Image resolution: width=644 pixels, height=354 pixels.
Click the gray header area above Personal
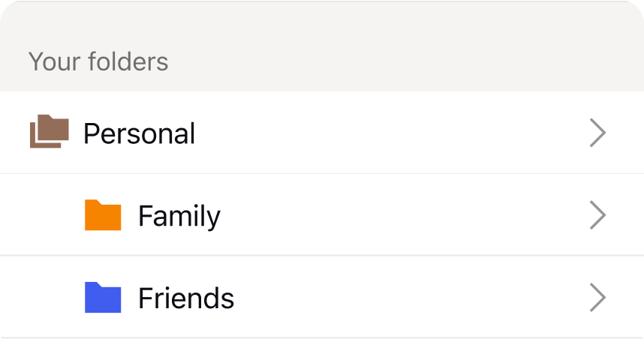(x=322, y=46)
